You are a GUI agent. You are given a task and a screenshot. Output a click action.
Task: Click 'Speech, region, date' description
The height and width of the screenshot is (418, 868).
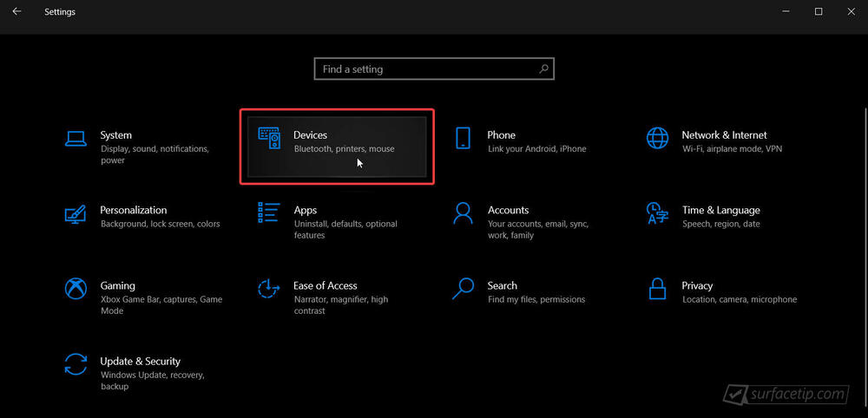point(720,224)
